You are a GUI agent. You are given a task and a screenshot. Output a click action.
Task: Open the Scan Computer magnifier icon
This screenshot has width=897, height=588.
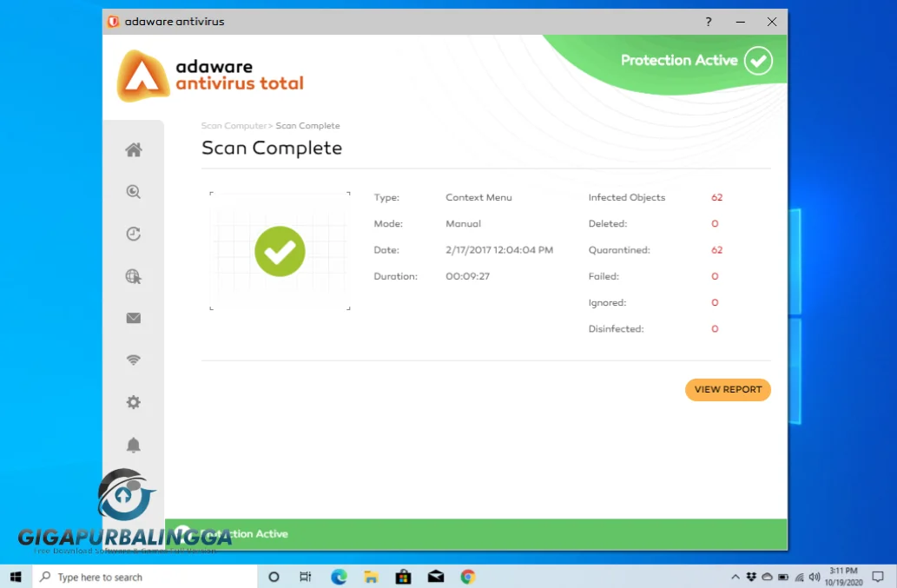(x=134, y=192)
